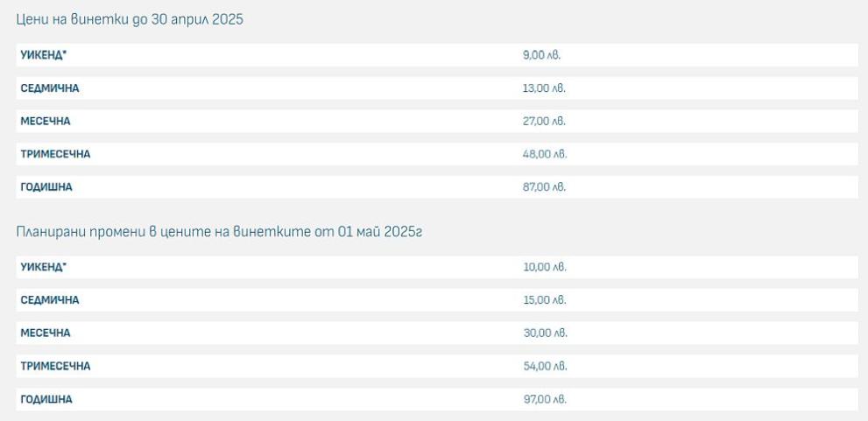Image resolution: width=868 pixels, height=421 pixels.
Task: Click the 9,00 лв. weekend price
Action: click(x=540, y=55)
